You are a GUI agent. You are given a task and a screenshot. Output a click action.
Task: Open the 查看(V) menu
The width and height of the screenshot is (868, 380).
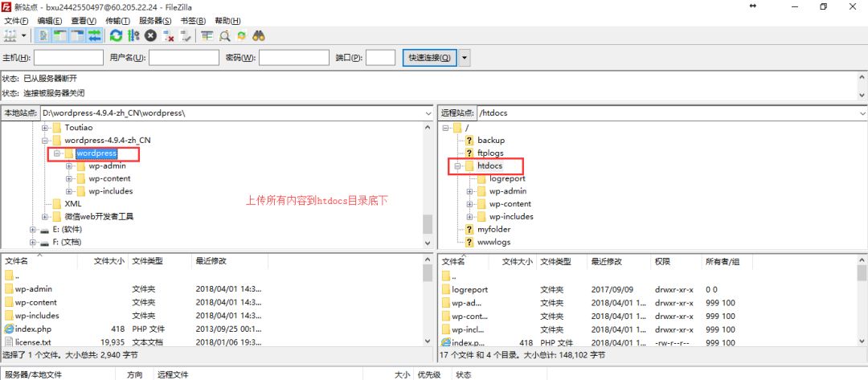[84, 20]
